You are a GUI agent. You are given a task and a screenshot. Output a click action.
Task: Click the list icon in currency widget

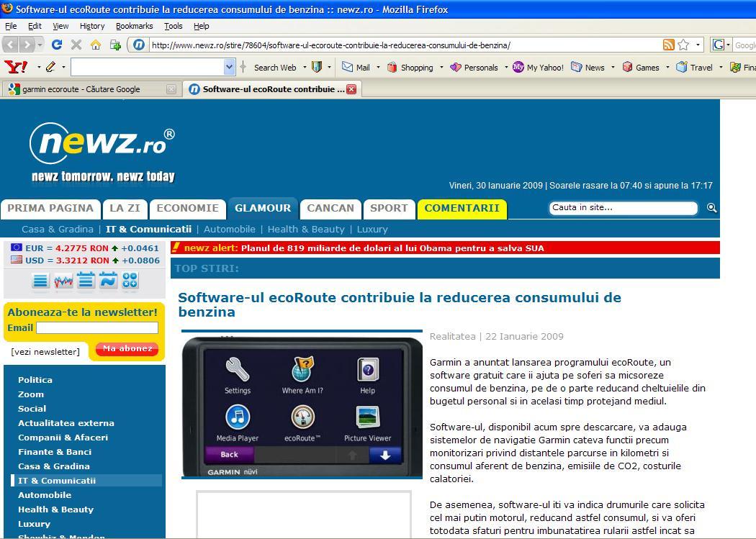[40, 281]
